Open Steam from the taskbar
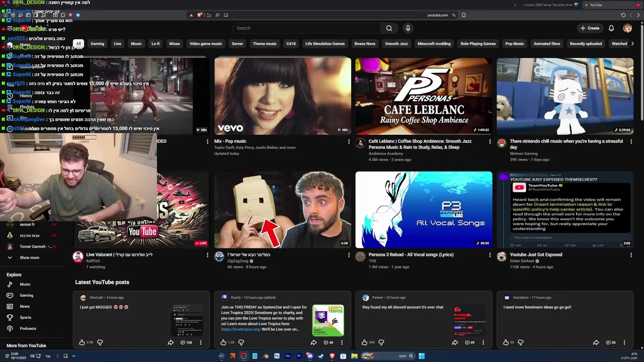 point(320,356)
